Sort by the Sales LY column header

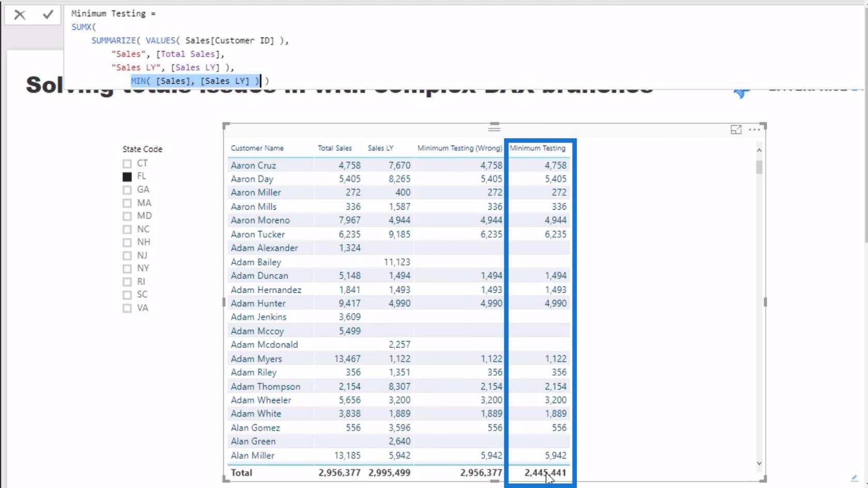click(x=381, y=148)
